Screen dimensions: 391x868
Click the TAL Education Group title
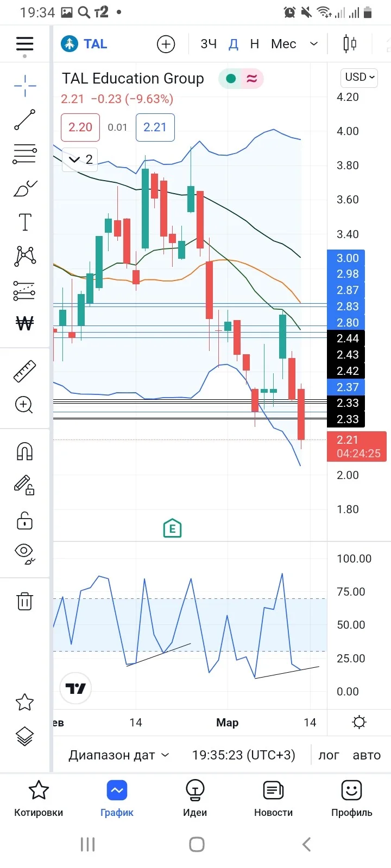coord(133,79)
